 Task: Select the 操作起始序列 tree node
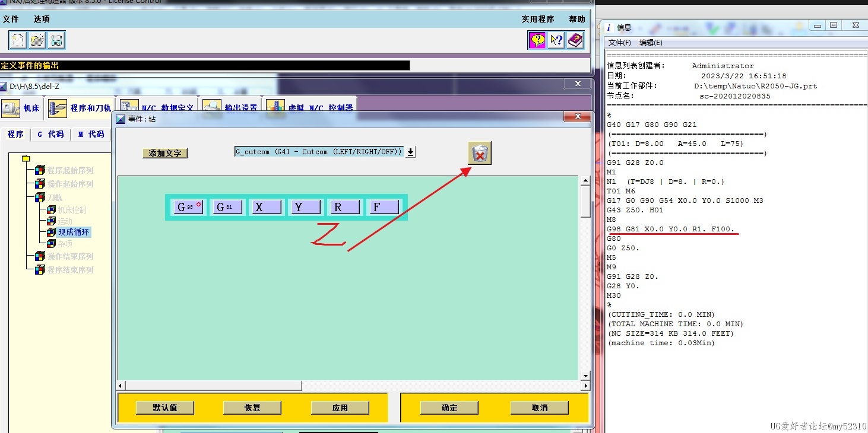tap(71, 184)
